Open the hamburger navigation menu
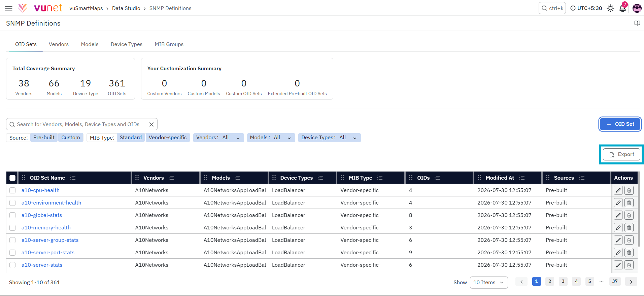Viewport: 644px width, 296px height. [9, 8]
